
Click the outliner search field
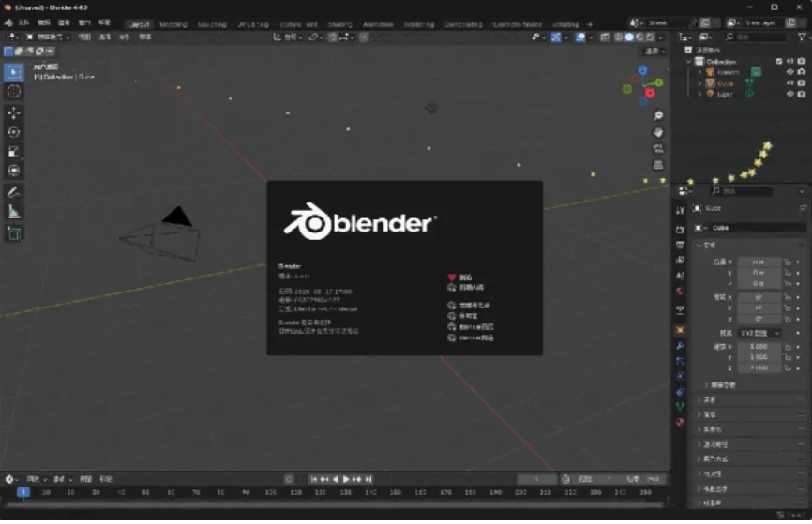pos(756,37)
